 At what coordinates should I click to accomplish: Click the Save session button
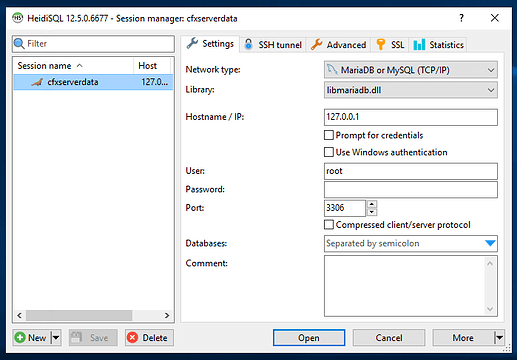[x=93, y=338]
